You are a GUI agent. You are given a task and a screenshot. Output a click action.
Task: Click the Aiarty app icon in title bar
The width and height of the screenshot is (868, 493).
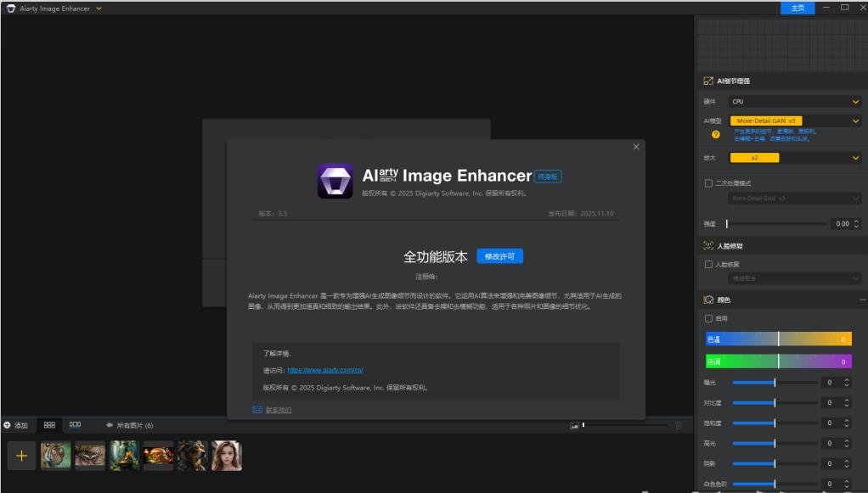pos(10,8)
